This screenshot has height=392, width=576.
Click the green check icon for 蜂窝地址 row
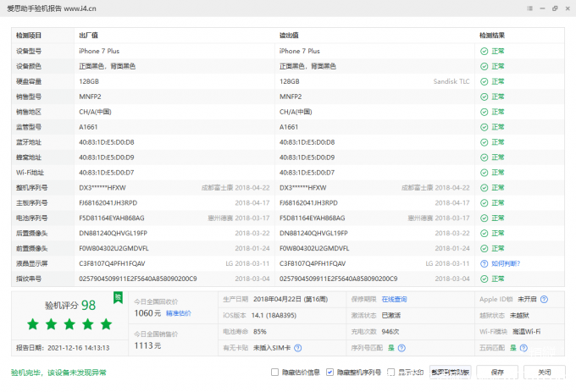click(x=485, y=157)
